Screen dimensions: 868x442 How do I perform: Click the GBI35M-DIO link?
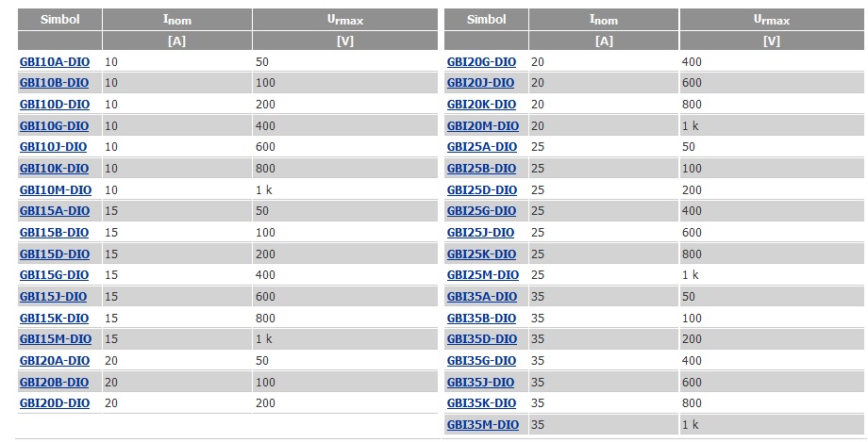pos(483,425)
